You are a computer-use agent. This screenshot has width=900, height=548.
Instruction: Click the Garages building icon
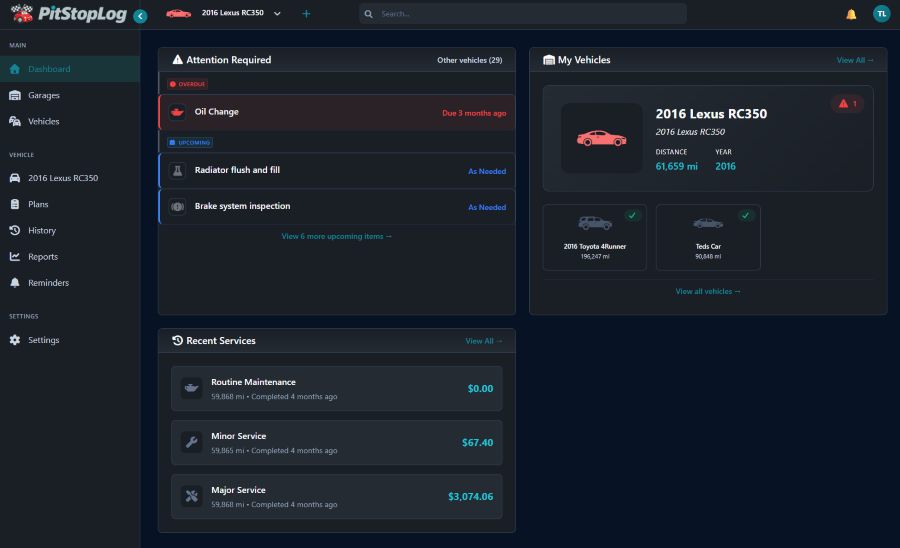pos(15,95)
